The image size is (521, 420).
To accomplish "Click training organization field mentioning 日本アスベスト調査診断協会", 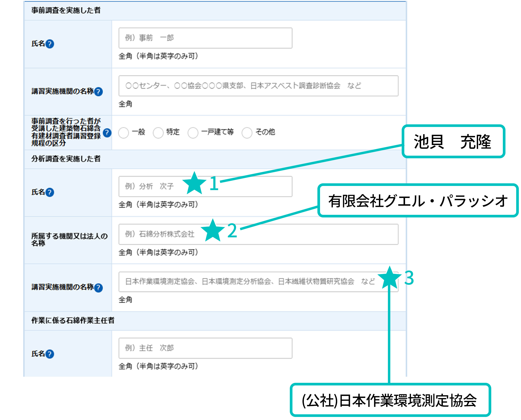I will 258,86.
